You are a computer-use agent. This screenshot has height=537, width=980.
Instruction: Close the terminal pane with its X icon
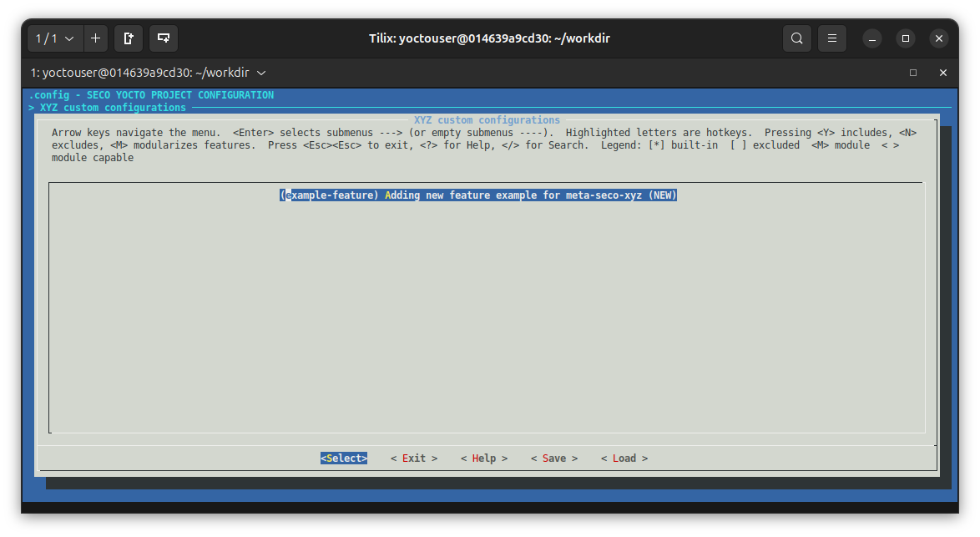point(942,73)
